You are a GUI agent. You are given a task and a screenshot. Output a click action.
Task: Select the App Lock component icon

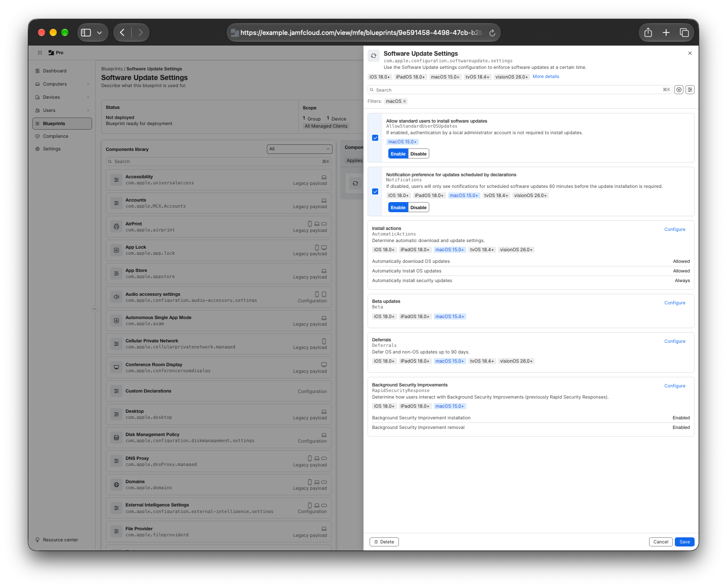[x=116, y=250]
